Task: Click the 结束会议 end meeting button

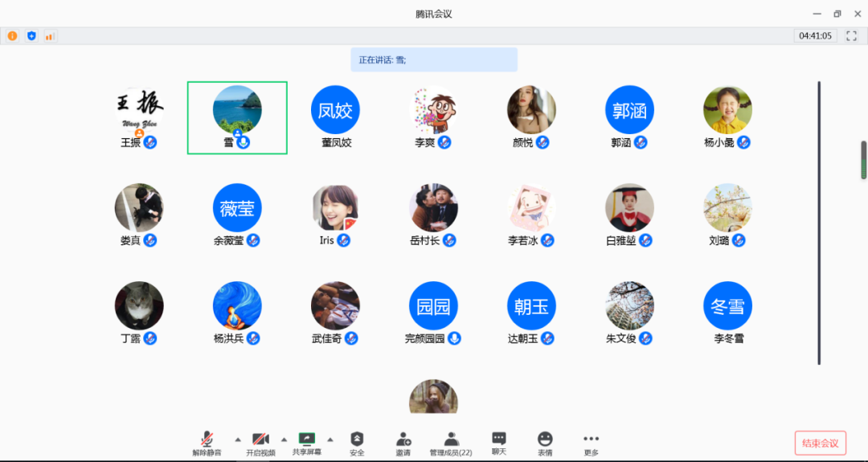Action: [820, 443]
